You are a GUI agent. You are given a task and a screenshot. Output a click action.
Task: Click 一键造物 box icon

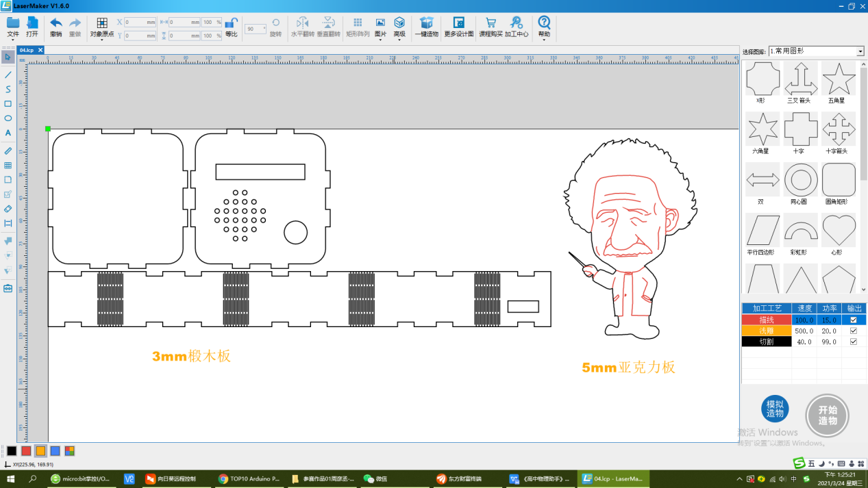coord(426,23)
